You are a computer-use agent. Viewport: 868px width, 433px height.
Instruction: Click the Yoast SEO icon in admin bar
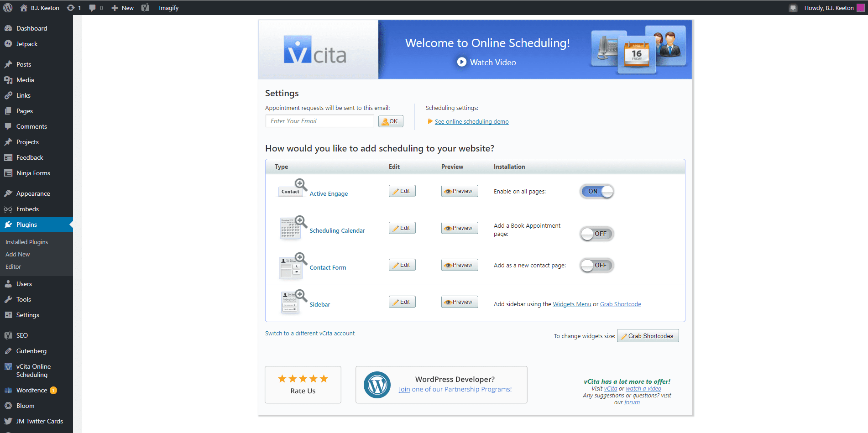click(x=145, y=8)
